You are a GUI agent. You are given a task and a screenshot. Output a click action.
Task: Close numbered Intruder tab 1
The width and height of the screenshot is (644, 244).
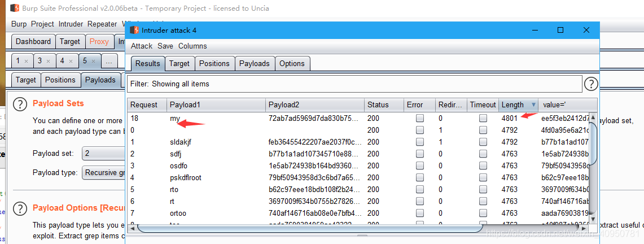click(x=27, y=61)
